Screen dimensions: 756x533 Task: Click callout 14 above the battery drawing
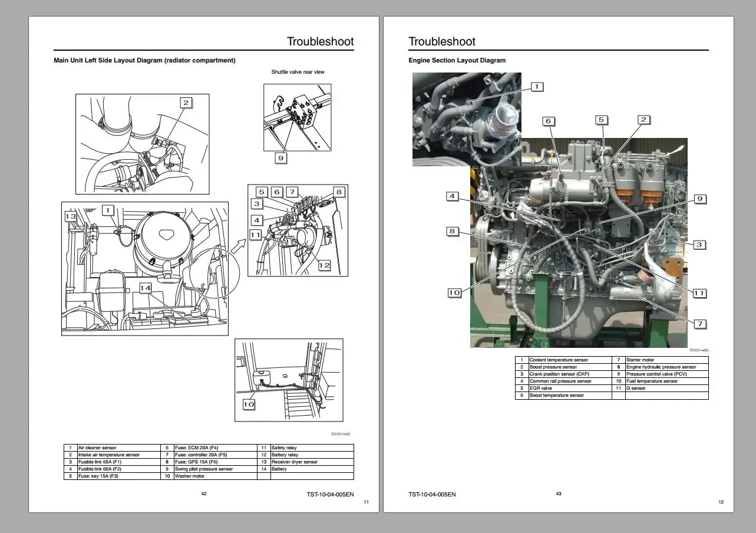145,288
